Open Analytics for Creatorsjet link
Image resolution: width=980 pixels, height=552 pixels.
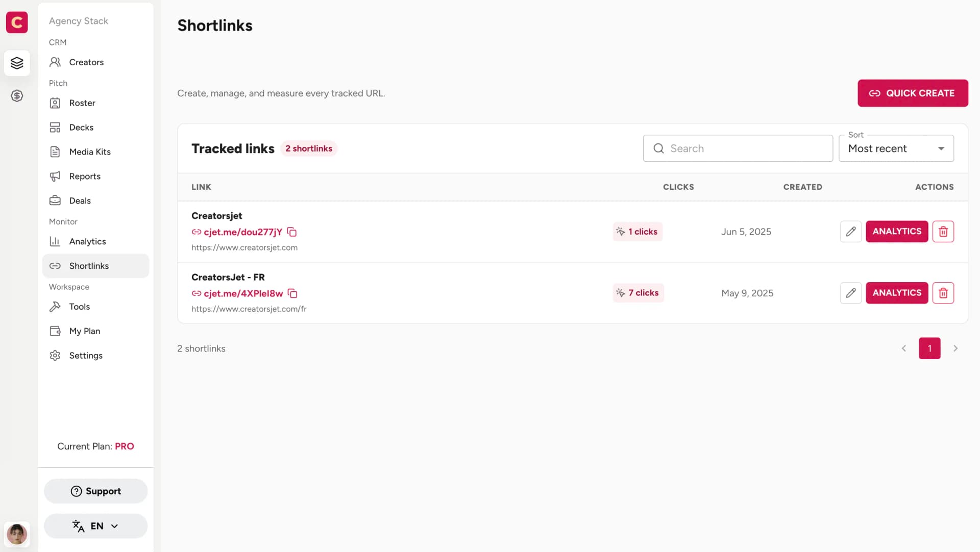pyautogui.click(x=897, y=232)
